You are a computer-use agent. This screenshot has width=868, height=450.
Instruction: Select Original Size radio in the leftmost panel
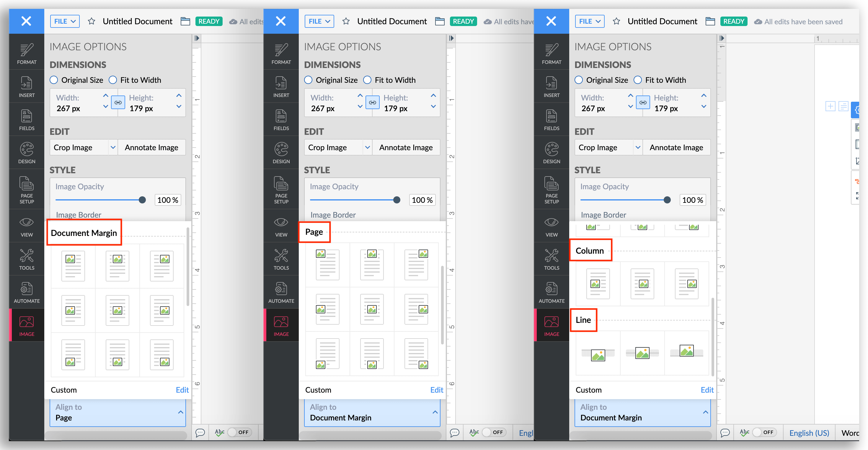coord(54,80)
